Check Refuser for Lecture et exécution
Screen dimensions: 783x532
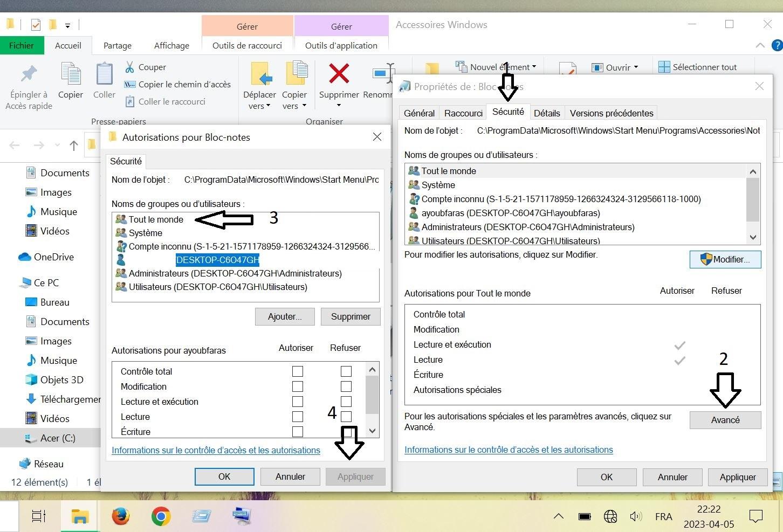[346, 402]
